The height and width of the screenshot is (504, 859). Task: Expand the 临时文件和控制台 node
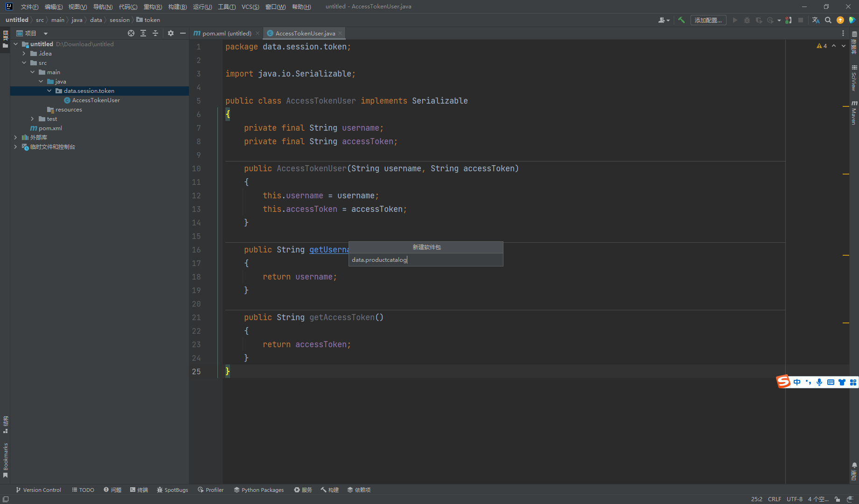[x=15, y=147]
